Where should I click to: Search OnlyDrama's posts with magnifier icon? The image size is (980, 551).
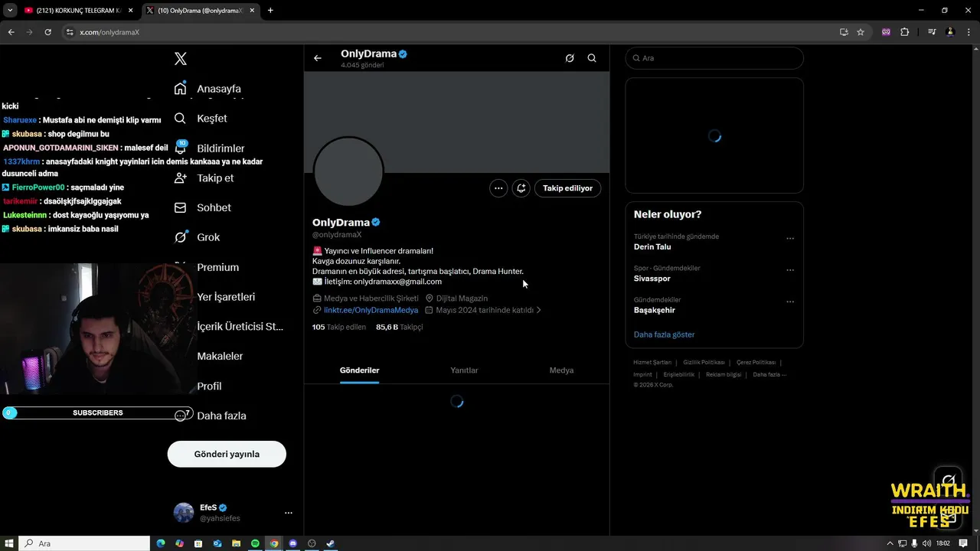(x=592, y=58)
